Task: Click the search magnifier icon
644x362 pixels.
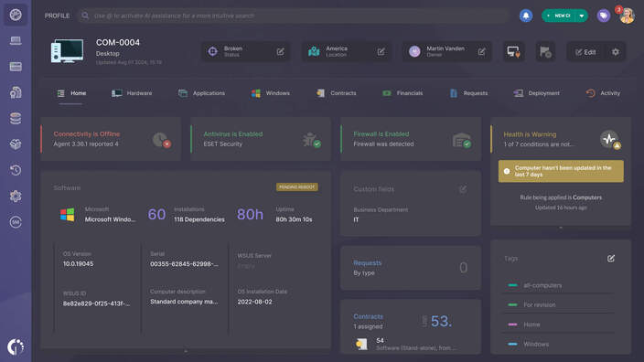Action: [85, 16]
